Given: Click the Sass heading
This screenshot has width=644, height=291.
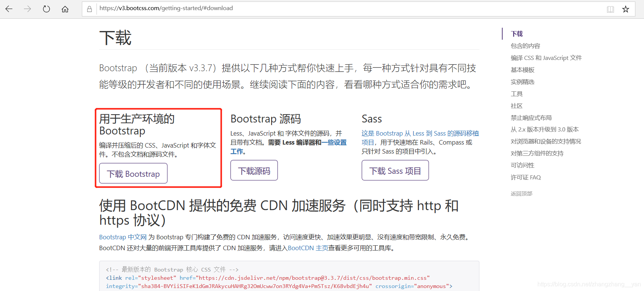Looking at the screenshot, I should click(372, 119).
